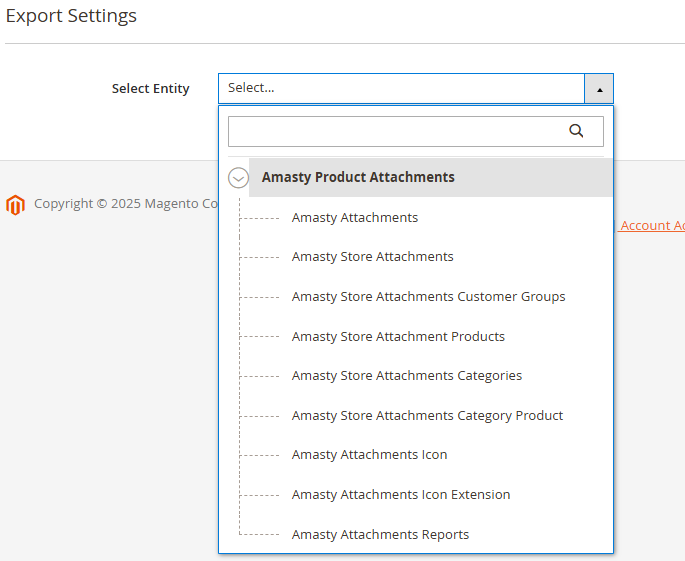This screenshot has height=561, width=685.
Task: Collapse the Amasty Product Attachments group chevron
Action: [x=238, y=178]
